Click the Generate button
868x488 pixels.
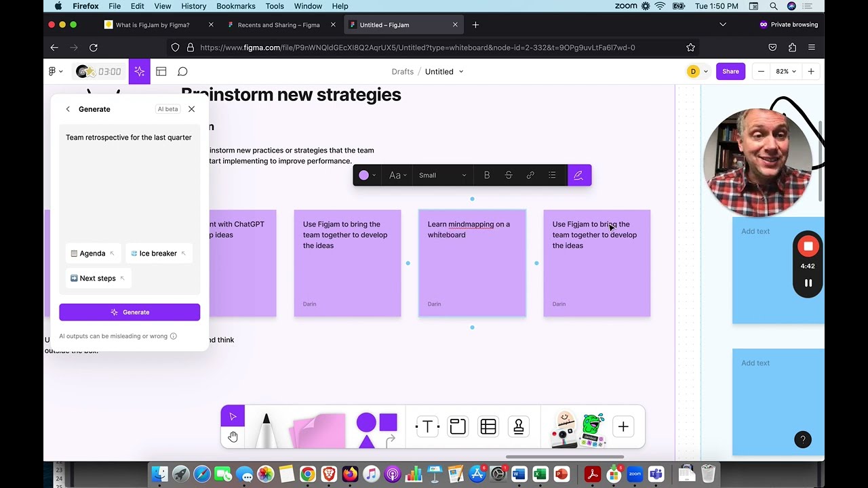point(130,312)
